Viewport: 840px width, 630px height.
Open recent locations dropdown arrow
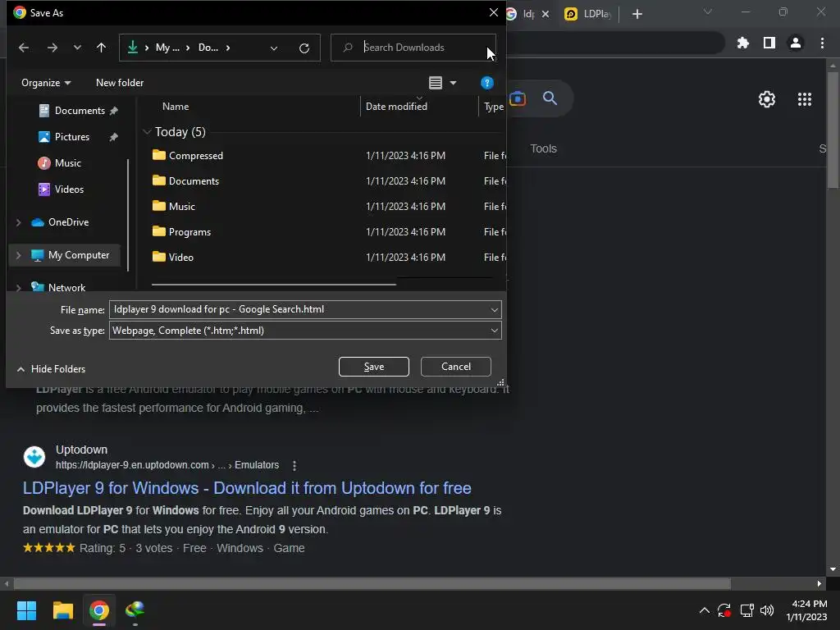point(77,48)
